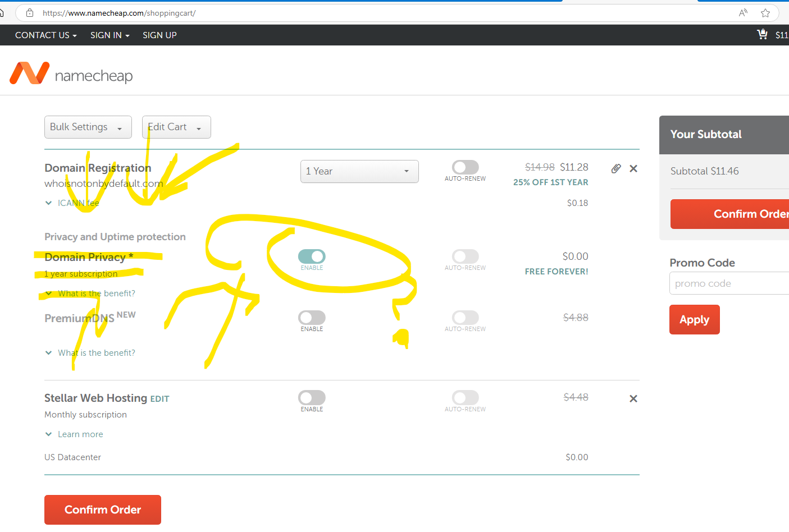This screenshot has height=532, width=789.
Task: Click the 'FREE FOREVER!' text
Action: (557, 272)
